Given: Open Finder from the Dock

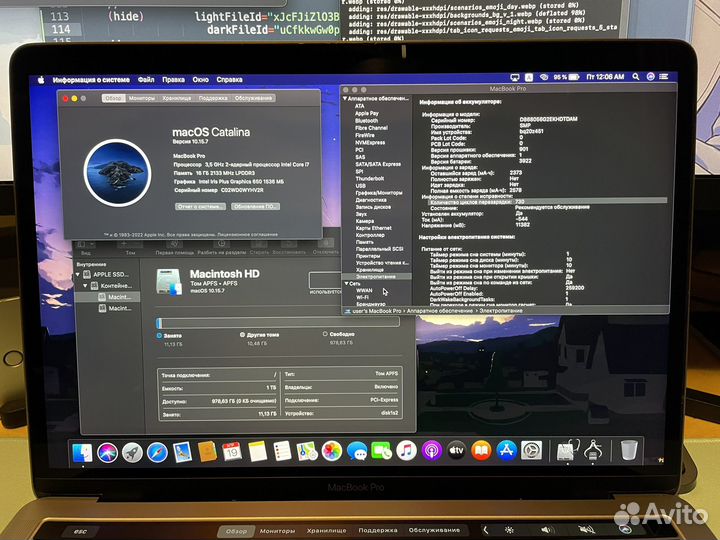Looking at the screenshot, I should point(82,453).
